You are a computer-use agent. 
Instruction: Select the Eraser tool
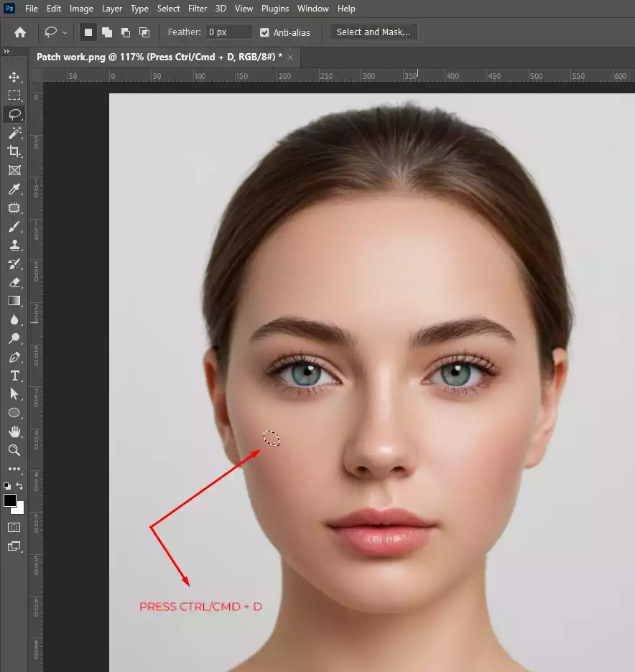[x=14, y=282]
